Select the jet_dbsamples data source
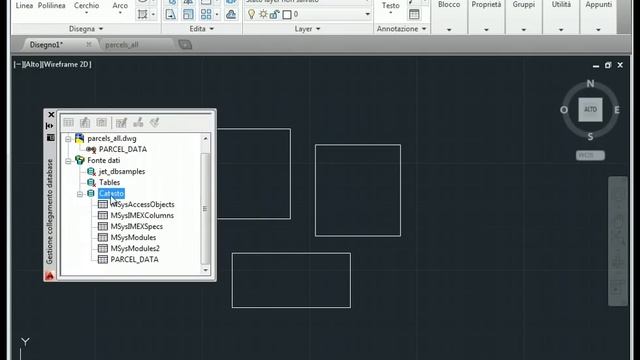The image size is (640, 360). [x=122, y=171]
